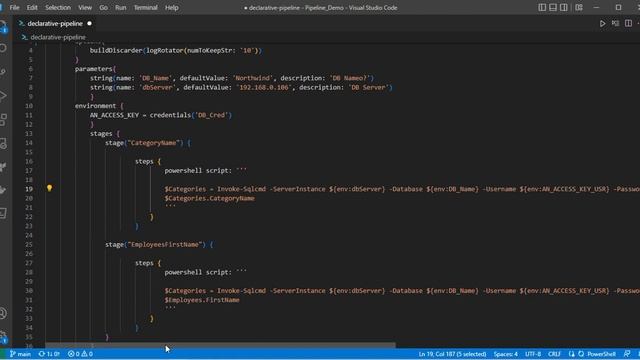Open the Run menu
Image resolution: width=640 pixels, height=360 pixels.
(120, 7)
